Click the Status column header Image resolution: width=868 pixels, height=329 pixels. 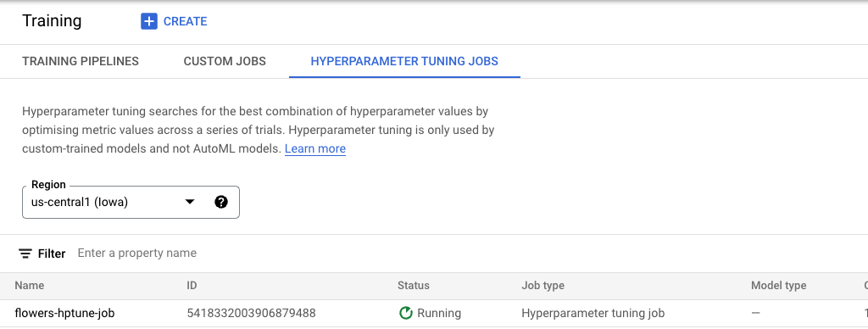pyautogui.click(x=414, y=286)
